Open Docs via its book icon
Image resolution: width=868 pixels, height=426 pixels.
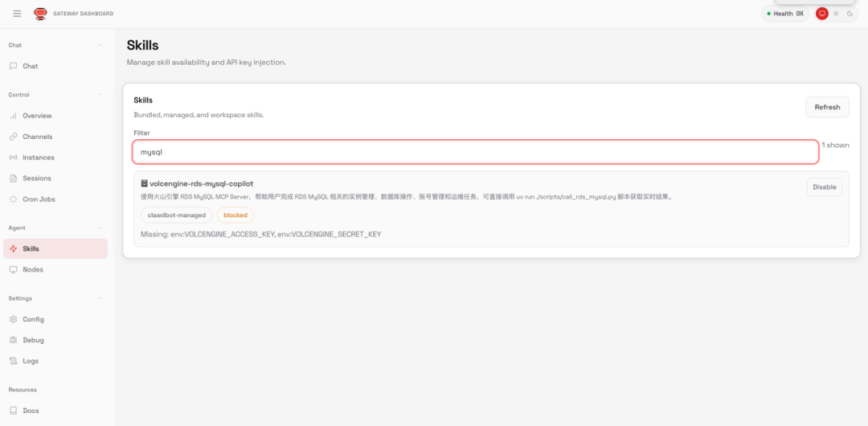tap(14, 411)
